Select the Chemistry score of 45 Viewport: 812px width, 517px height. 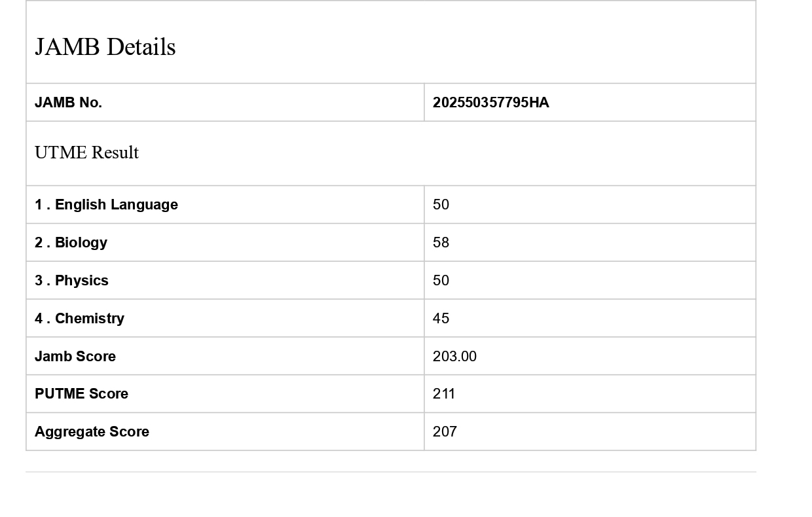click(x=441, y=319)
